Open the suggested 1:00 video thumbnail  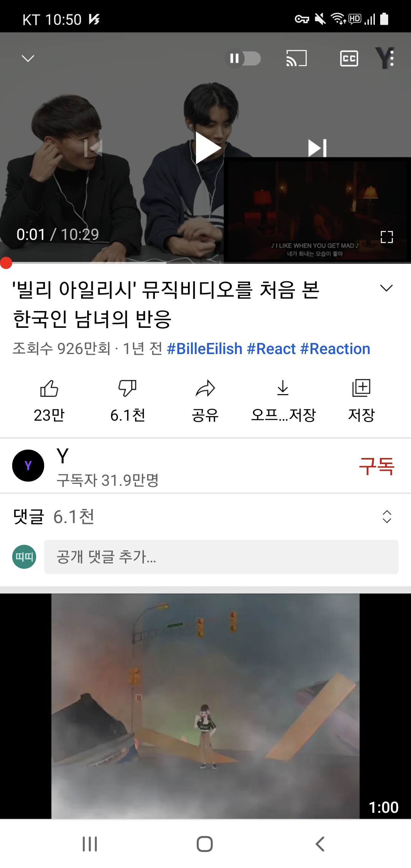point(205,706)
